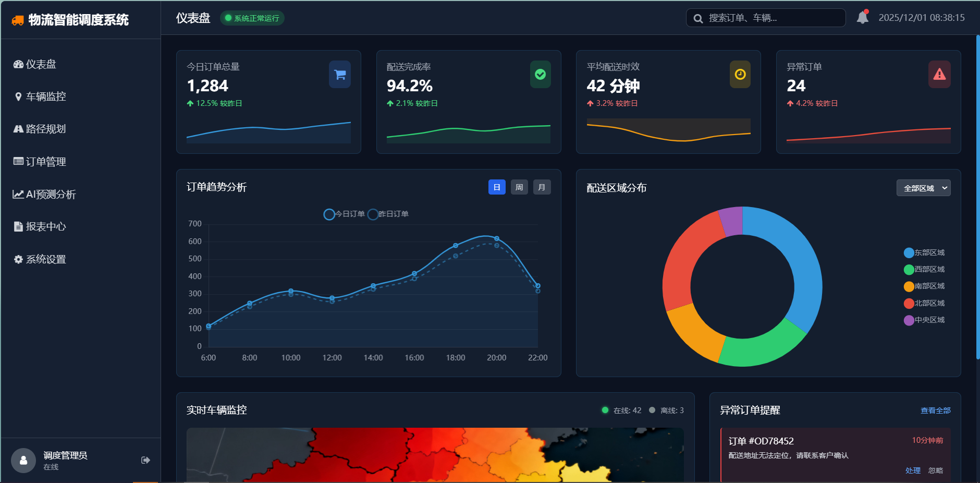Click the warning triangle icon on 异常订单 card

939,75
